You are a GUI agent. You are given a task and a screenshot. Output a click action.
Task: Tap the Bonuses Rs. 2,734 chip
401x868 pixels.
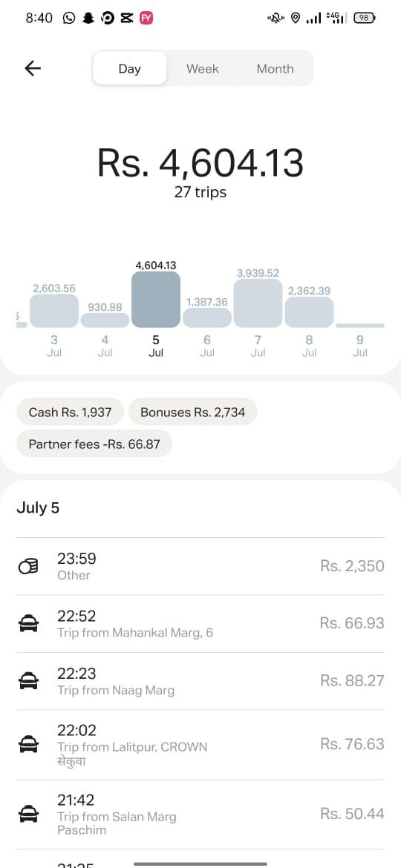point(193,412)
